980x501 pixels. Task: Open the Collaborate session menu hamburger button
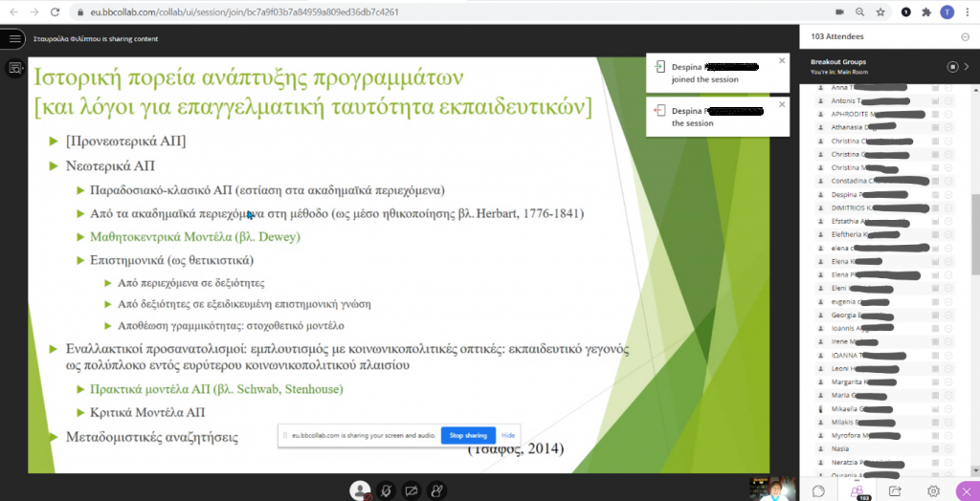point(14,39)
